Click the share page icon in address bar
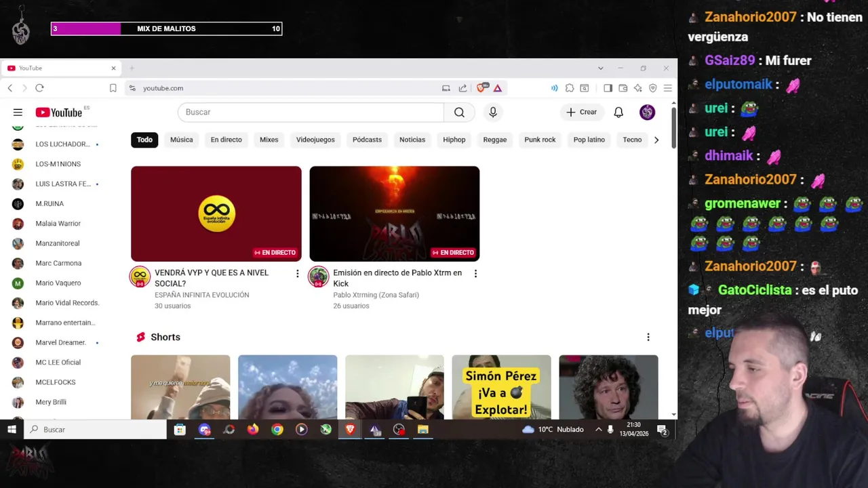868x488 pixels. coord(462,88)
